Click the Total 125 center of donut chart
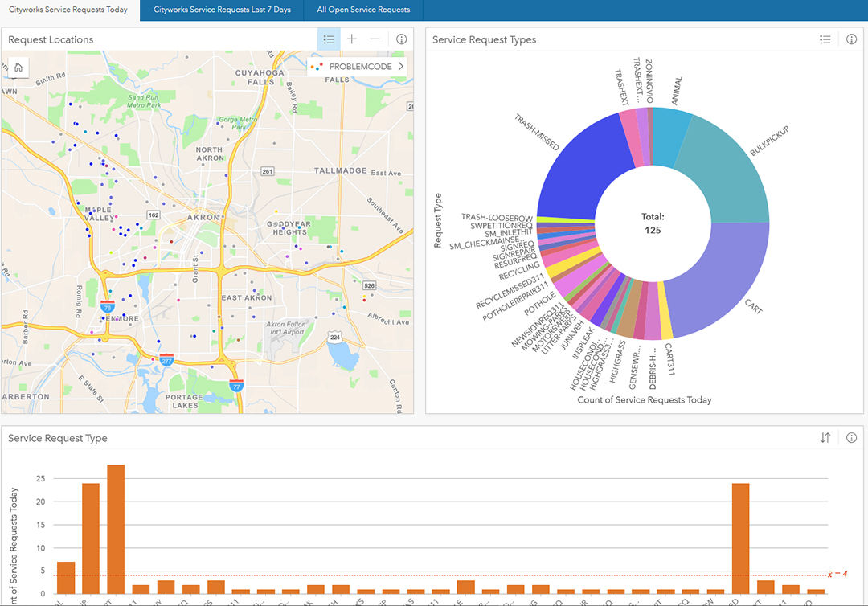Screen dimensions: 868x606 653,223
